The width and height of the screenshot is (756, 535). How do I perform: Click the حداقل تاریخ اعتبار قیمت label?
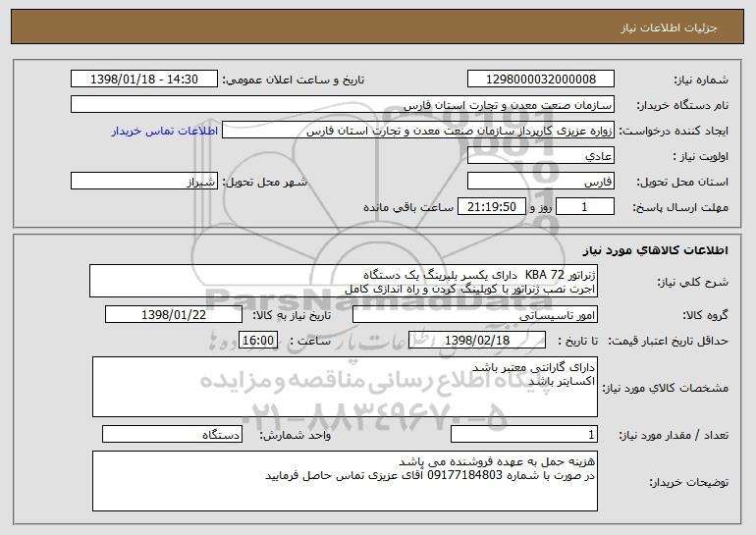coord(668,341)
